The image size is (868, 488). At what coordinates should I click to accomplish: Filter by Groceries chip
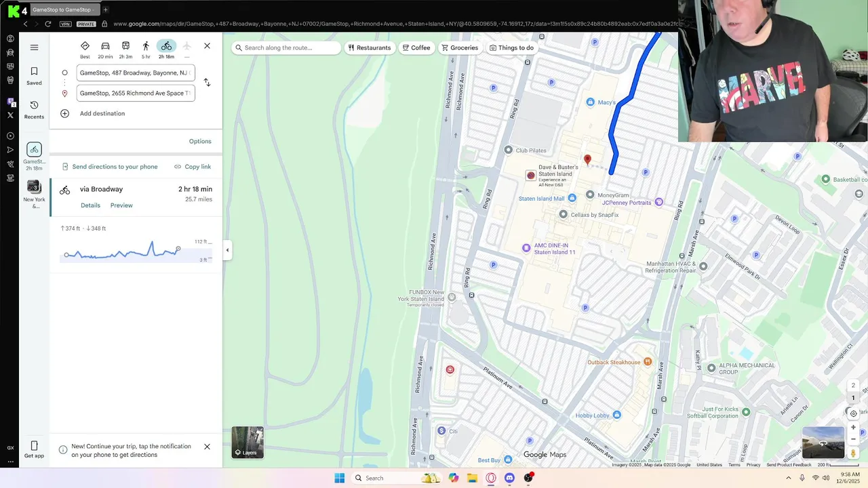(460, 47)
